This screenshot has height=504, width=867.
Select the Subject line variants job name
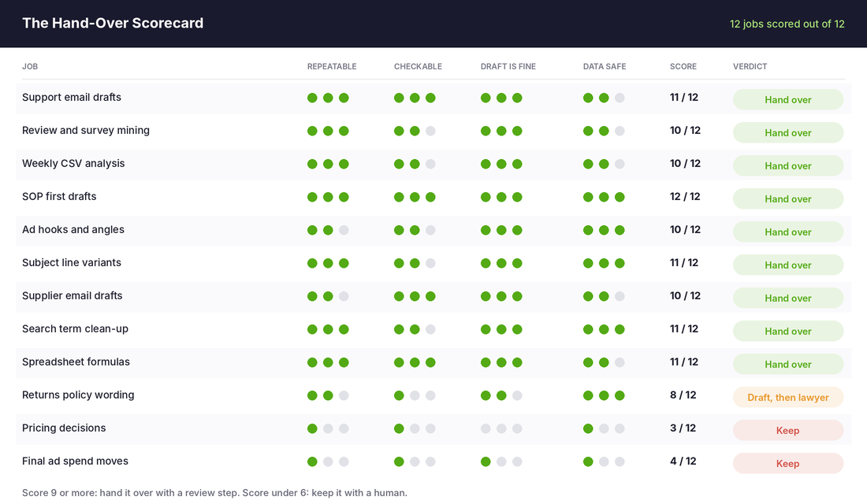click(x=71, y=262)
